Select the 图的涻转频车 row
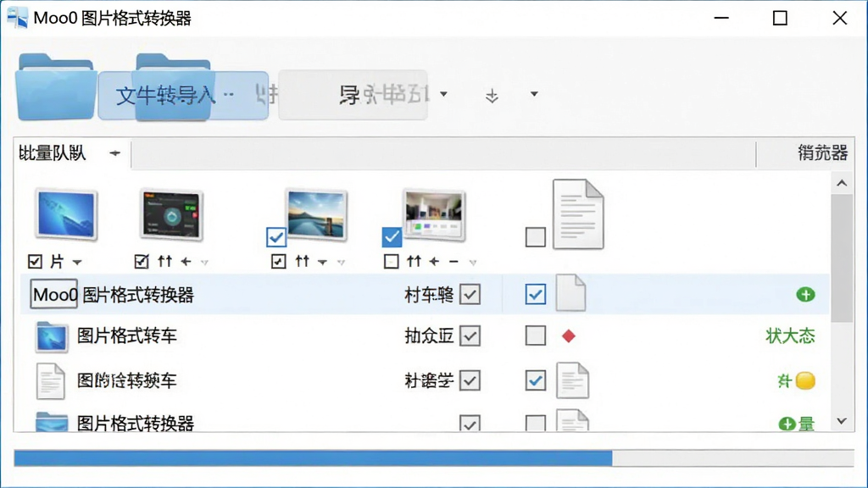 tap(425, 380)
